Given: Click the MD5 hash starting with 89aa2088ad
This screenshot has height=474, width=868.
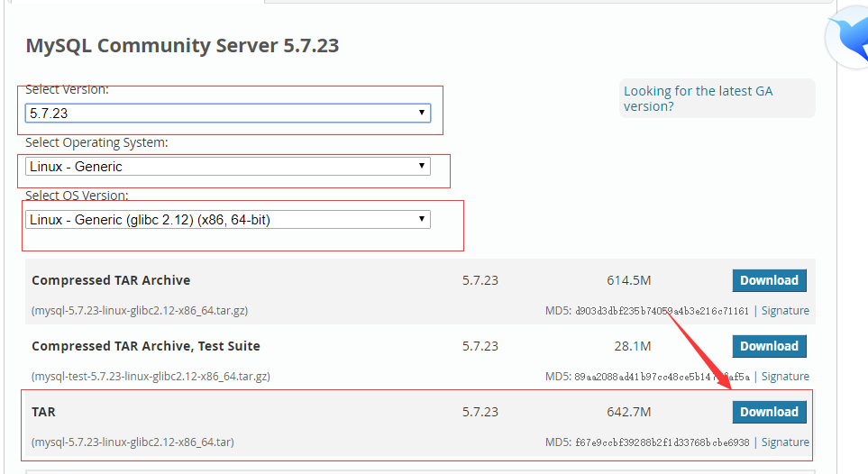Looking at the screenshot, I should 662,377.
